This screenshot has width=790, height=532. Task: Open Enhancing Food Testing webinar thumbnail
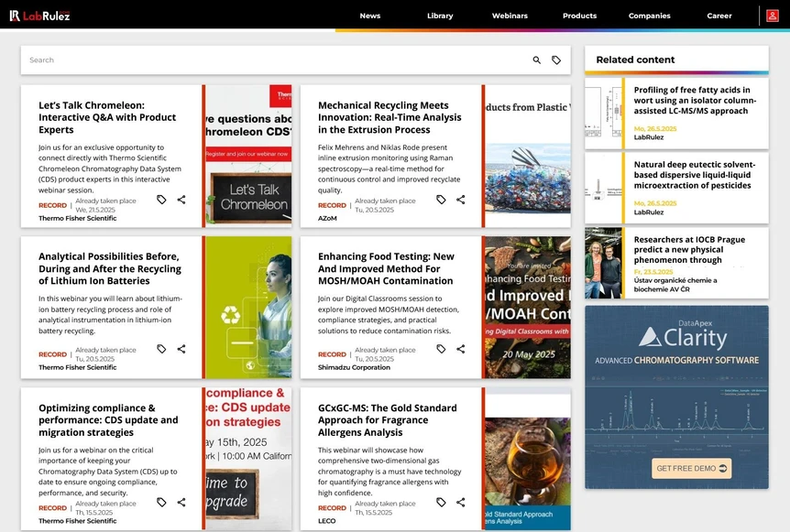pyautogui.click(x=528, y=307)
